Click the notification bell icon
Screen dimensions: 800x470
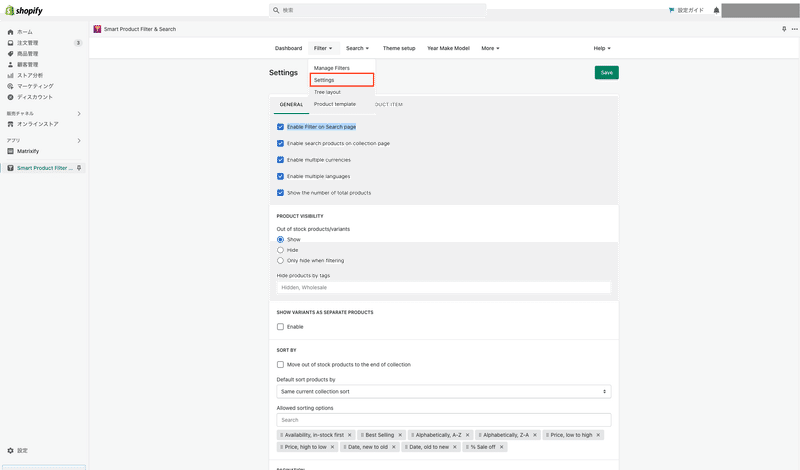pos(716,10)
